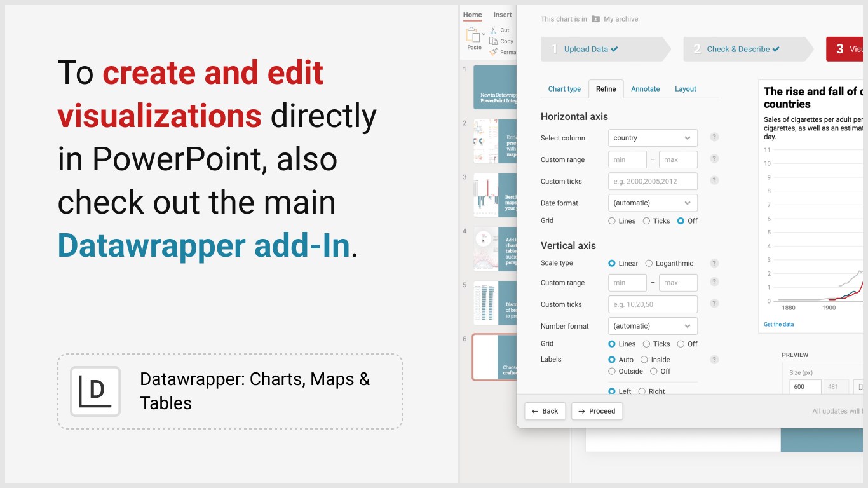This screenshot has height=488, width=868.
Task: Click the Copy pages icon
Action: click(493, 41)
